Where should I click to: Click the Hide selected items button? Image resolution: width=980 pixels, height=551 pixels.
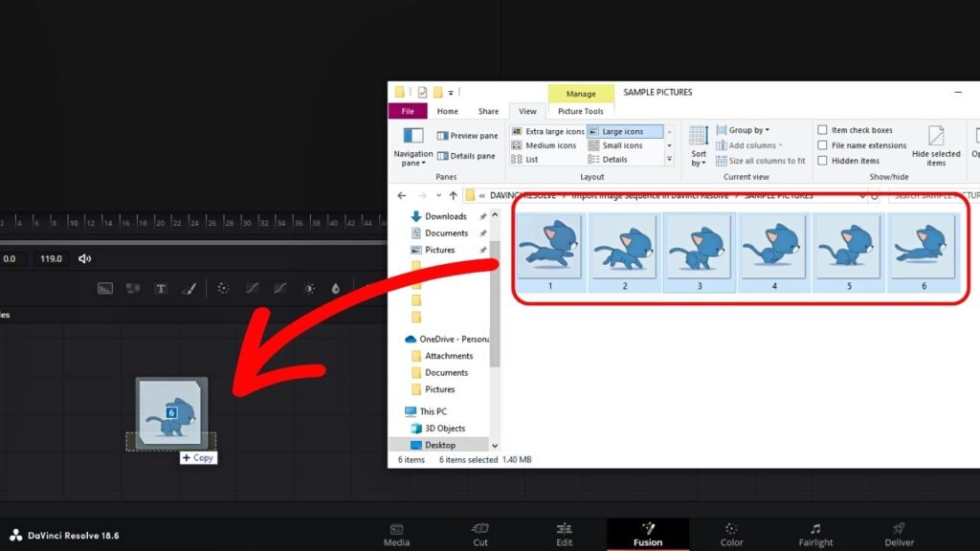pyautogui.click(x=937, y=150)
